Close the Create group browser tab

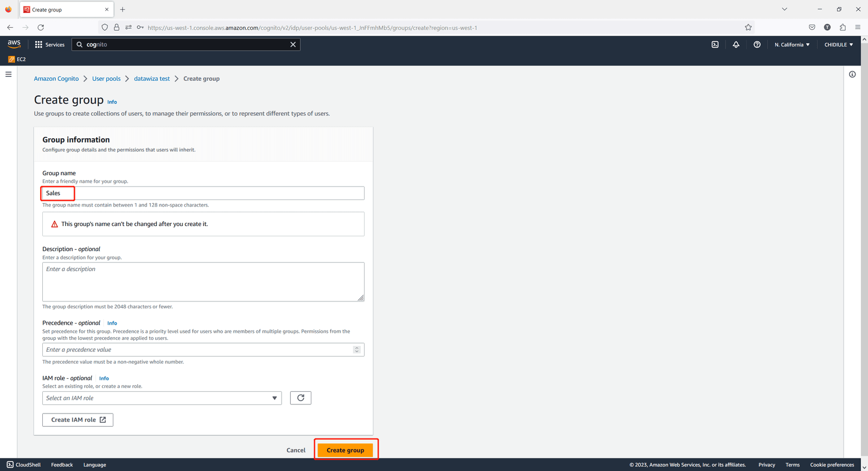(106, 9)
